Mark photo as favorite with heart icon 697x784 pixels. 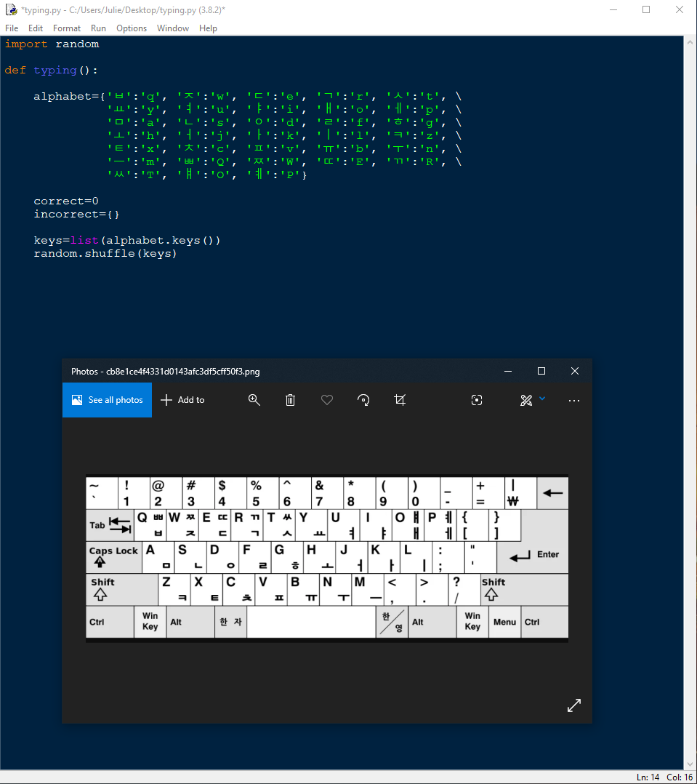point(327,400)
